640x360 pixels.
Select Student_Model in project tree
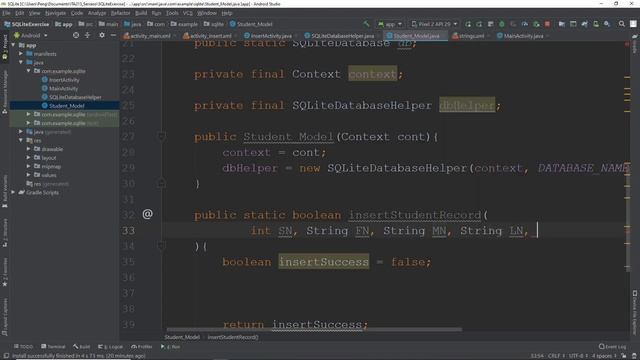point(63,106)
